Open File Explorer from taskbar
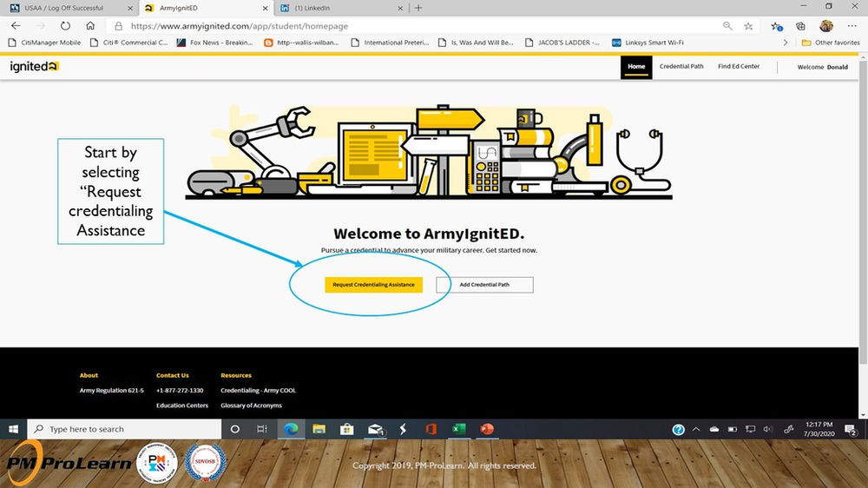 click(x=319, y=429)
